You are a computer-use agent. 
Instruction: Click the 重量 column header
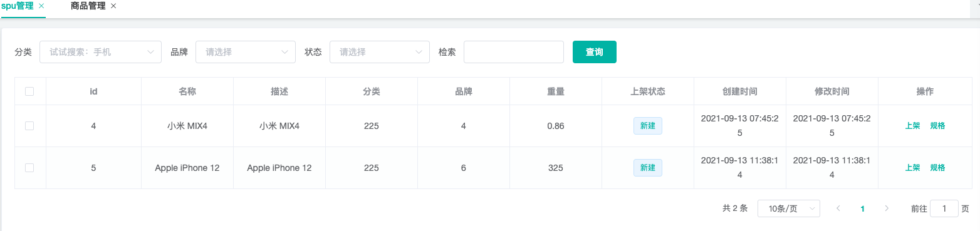point(556,91)
